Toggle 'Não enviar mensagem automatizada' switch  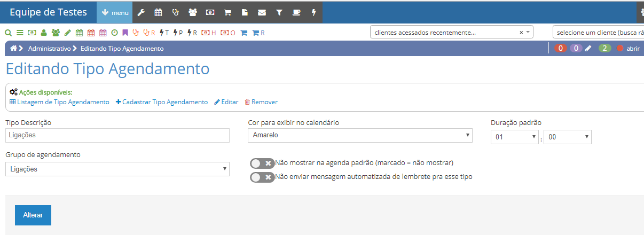[x=262, y=177]
